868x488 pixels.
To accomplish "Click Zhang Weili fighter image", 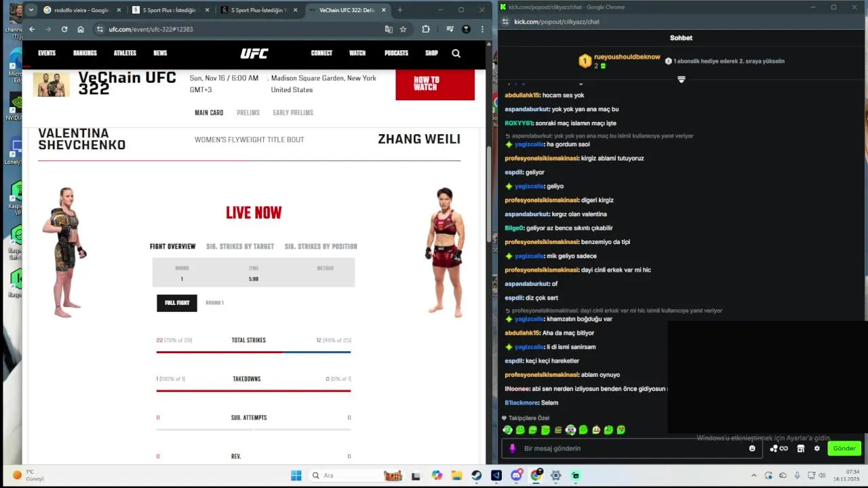I will 445,253.
